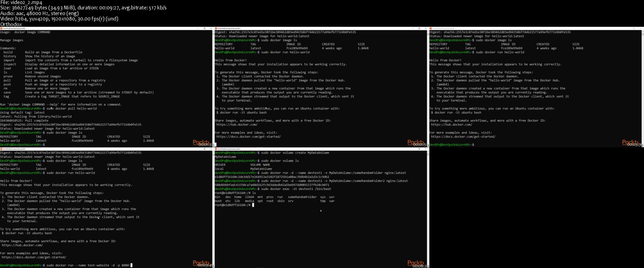Viewport: 644px width, 268px height.
Task: Open the thumbnail timestamped 00:03:39
Action: (x=536, y=87)
